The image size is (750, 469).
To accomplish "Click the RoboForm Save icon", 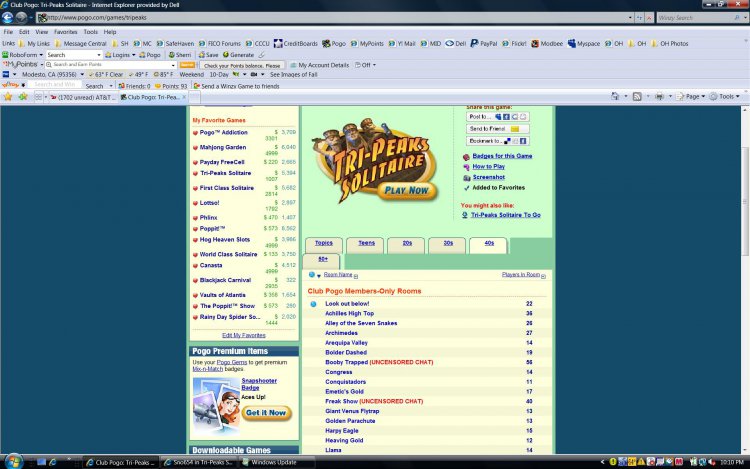I will pos(202,55).
